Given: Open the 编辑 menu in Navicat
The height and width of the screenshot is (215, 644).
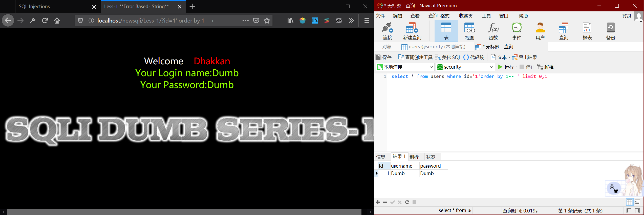Looking at the screenshot, I should (x=398, y=16).
